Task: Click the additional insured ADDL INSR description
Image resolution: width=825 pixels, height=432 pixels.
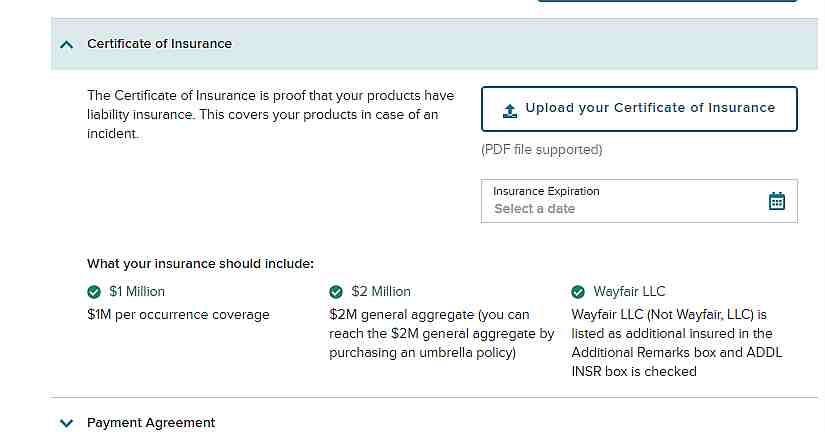Action: [x=677, y=343]
